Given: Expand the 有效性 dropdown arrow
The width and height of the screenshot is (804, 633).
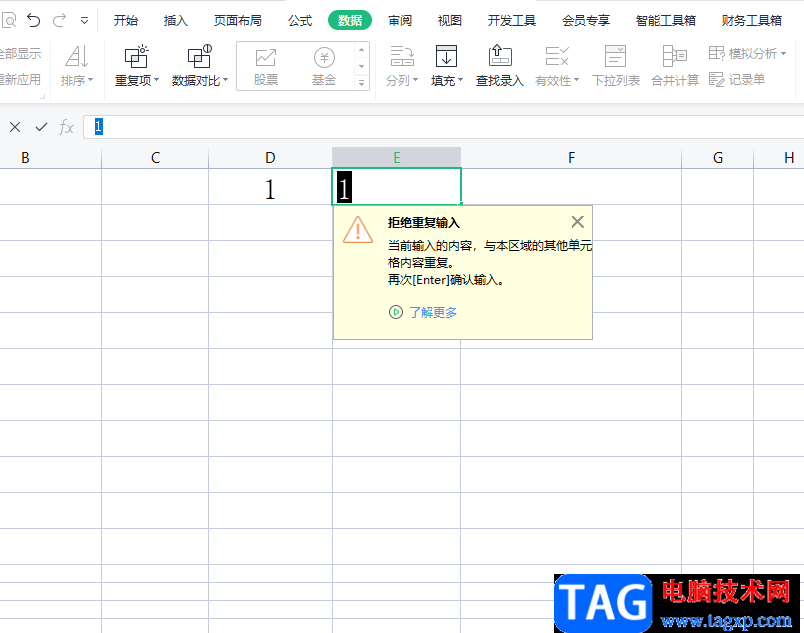Looking at the screenshot, I should coord(576,80).
